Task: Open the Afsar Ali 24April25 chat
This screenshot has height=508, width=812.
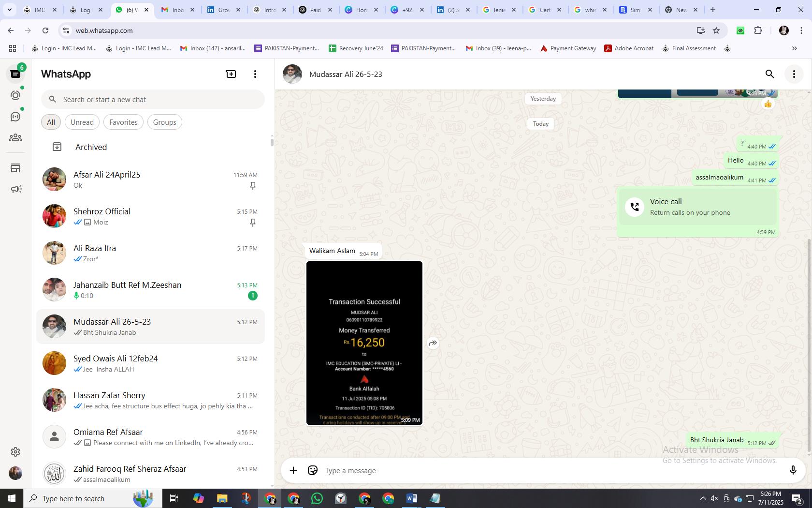Action: [x=150, y=179]
